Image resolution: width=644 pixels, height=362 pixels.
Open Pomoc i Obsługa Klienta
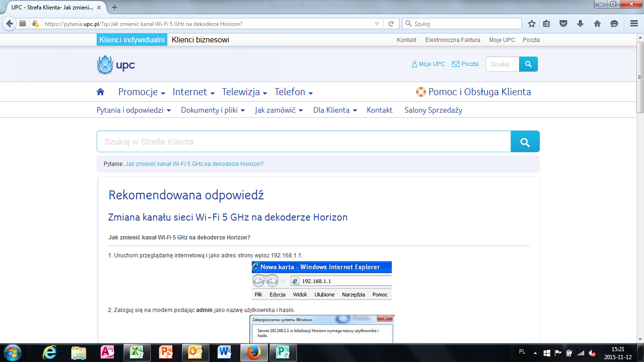473,92
